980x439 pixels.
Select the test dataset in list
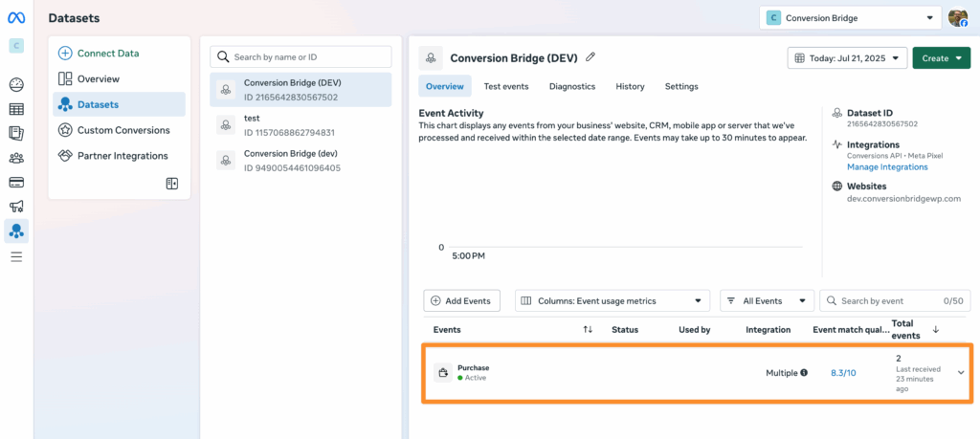tap(301, 125)
